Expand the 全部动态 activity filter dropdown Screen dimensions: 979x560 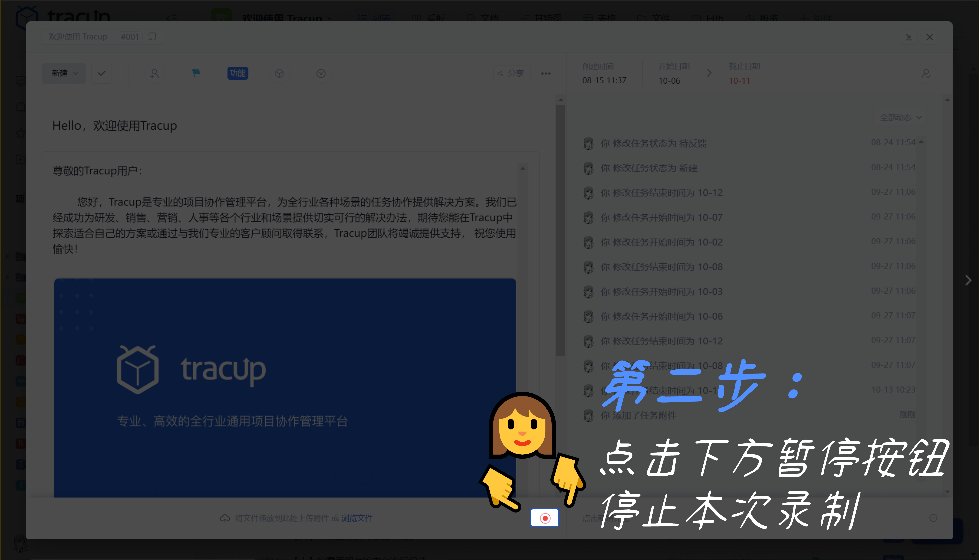coord(900,117)
